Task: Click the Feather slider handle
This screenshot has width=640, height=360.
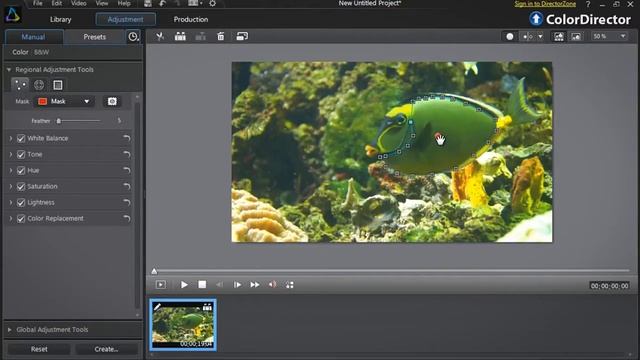Action: 58,121
